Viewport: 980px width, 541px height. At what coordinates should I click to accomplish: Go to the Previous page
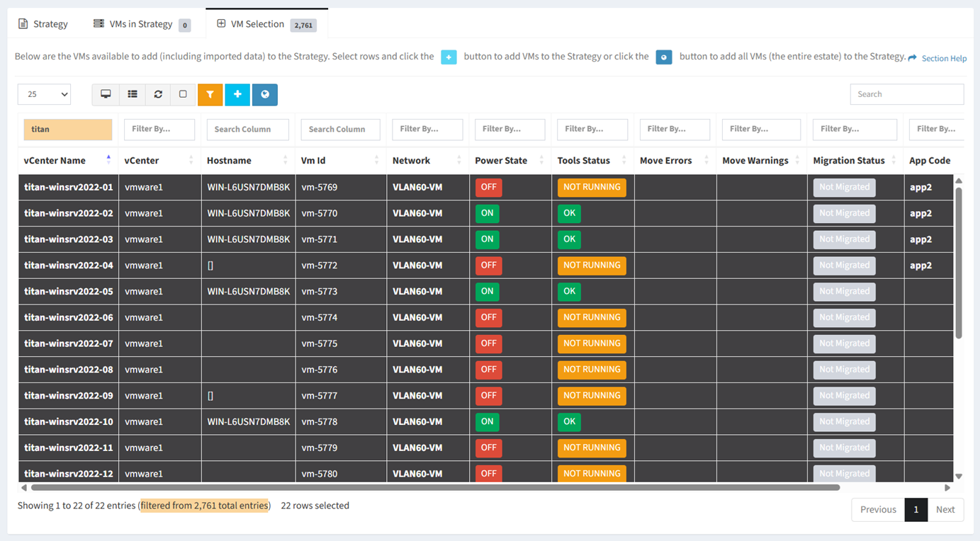(878, 509)
